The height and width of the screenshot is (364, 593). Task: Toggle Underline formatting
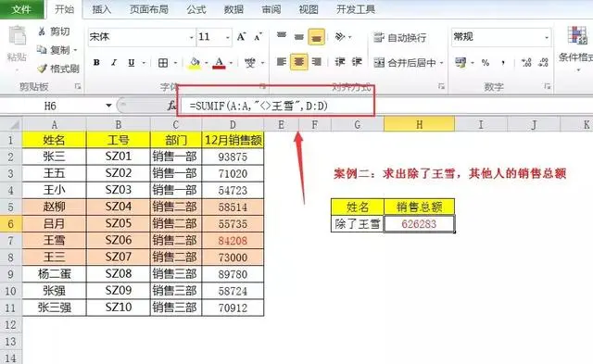click(132, 62)
